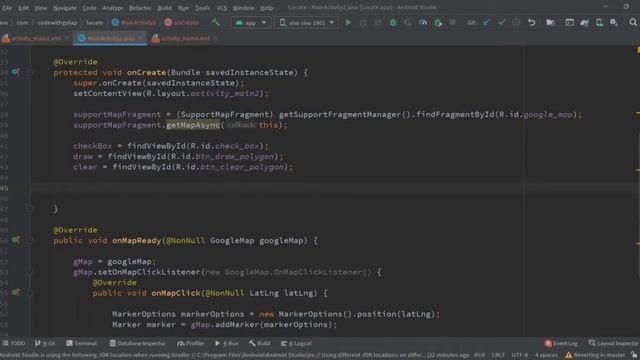
Task: Click the getMapAsync method call in code
Action: [193, 125]
